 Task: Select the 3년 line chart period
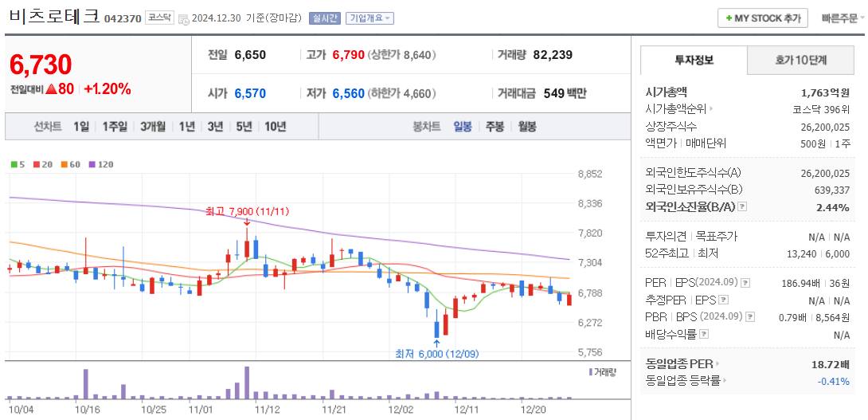click(215, 127)
